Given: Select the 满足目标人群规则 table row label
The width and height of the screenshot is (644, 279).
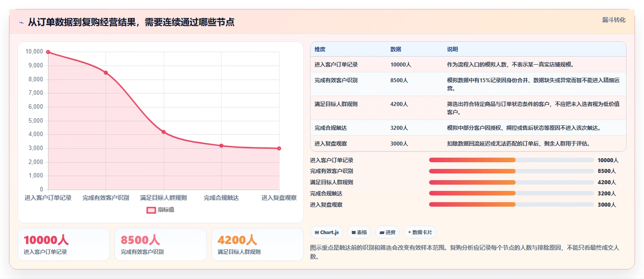Looking at the screenshot, I should pos(336,104).
